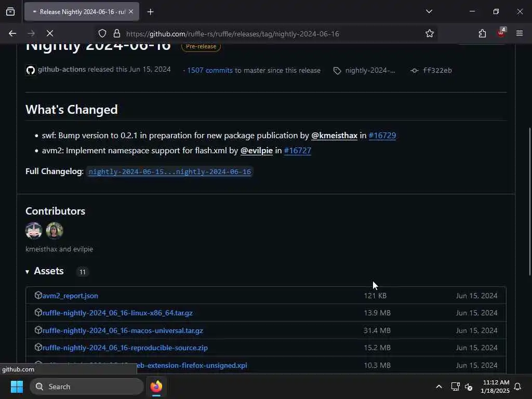Open the network status tray icon

point(455,387)
